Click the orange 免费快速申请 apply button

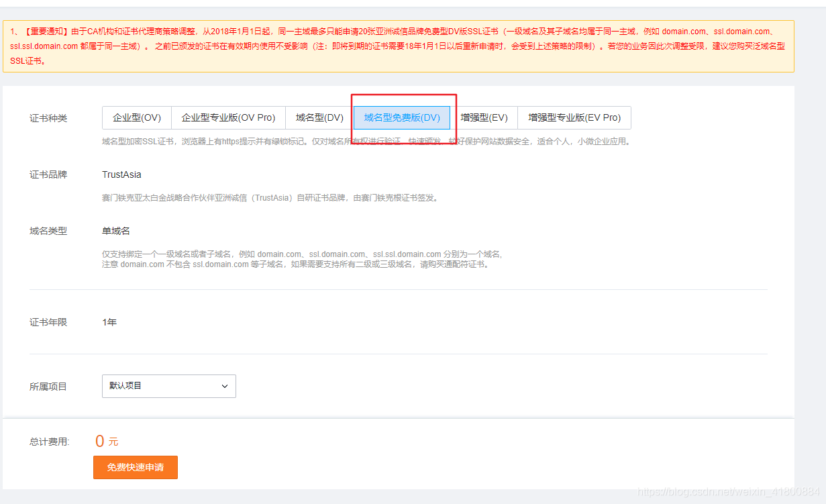[x=135, y=467]
